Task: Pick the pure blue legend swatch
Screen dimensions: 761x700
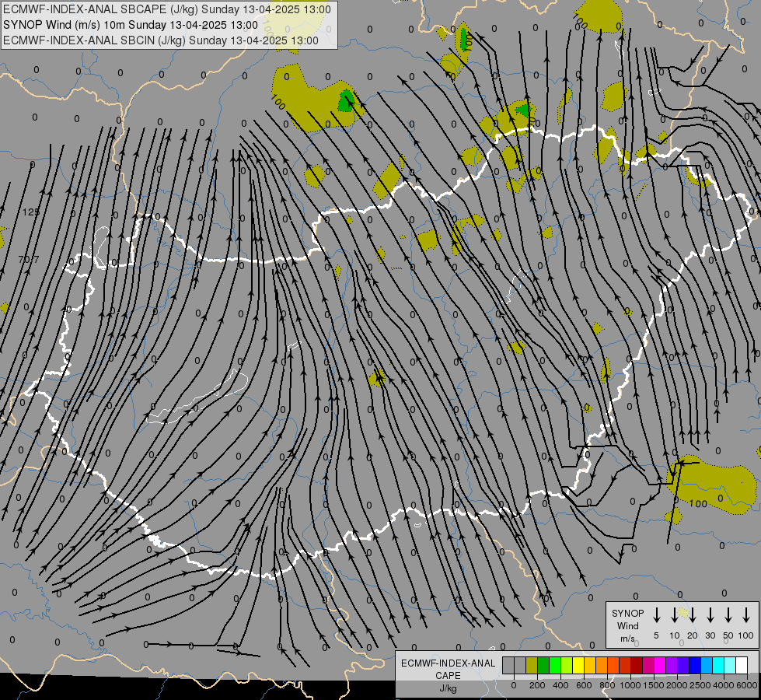Action: tap(696, 665)
